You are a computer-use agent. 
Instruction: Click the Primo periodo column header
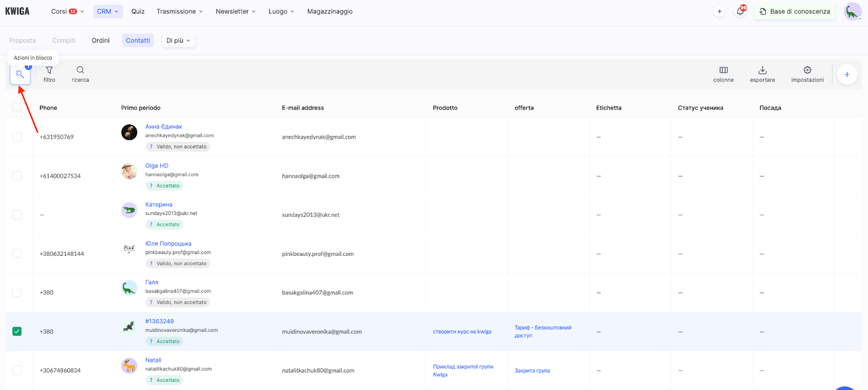click(x=141, y=108)
